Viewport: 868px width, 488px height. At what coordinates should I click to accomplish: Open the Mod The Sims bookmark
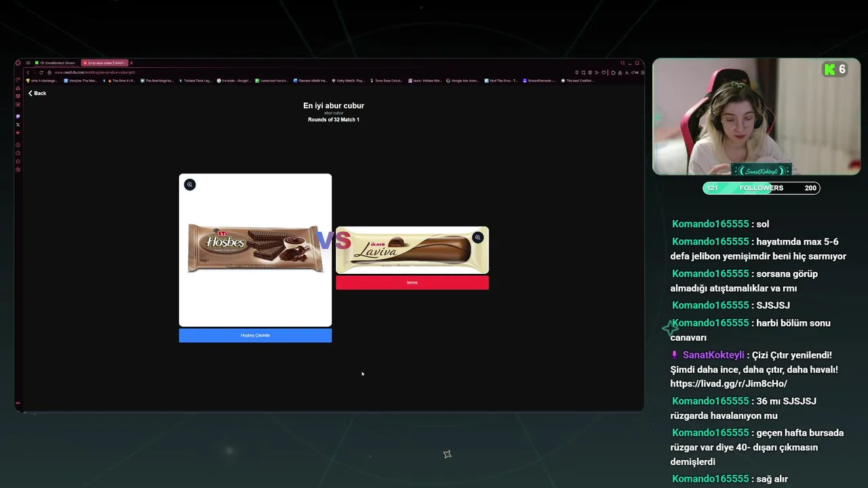coord(501,81)
